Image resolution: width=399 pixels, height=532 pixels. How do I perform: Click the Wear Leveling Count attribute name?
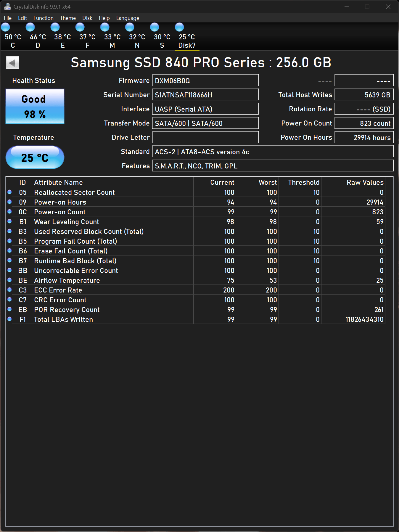pyautogui.click(x=67, y=222)
